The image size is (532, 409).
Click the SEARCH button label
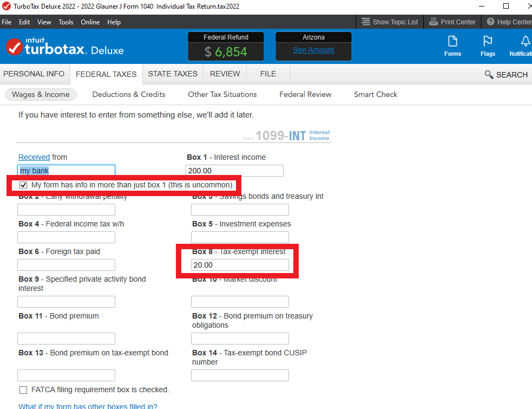[512, 75]
